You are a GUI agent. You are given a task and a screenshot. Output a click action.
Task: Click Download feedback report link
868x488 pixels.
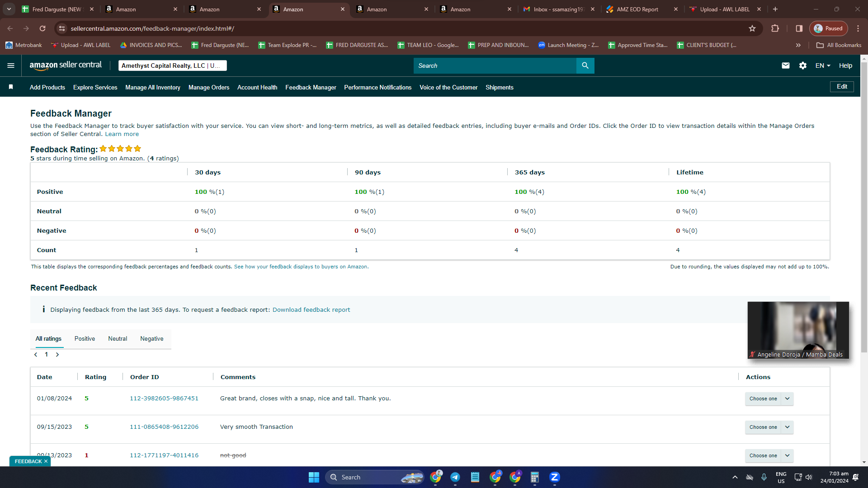click(311, 310)
